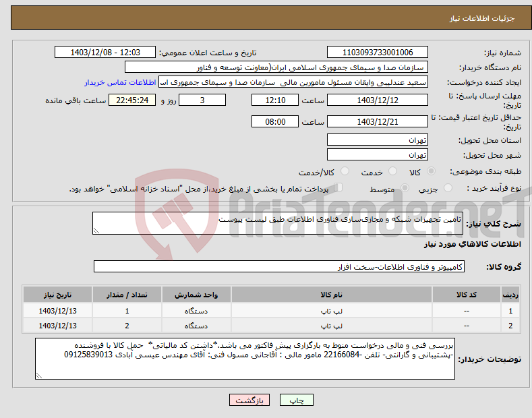The height and width of the screenshot is (418, 532).
Task: Click the price validity date 1403/12/21
Action: point(378,121)
